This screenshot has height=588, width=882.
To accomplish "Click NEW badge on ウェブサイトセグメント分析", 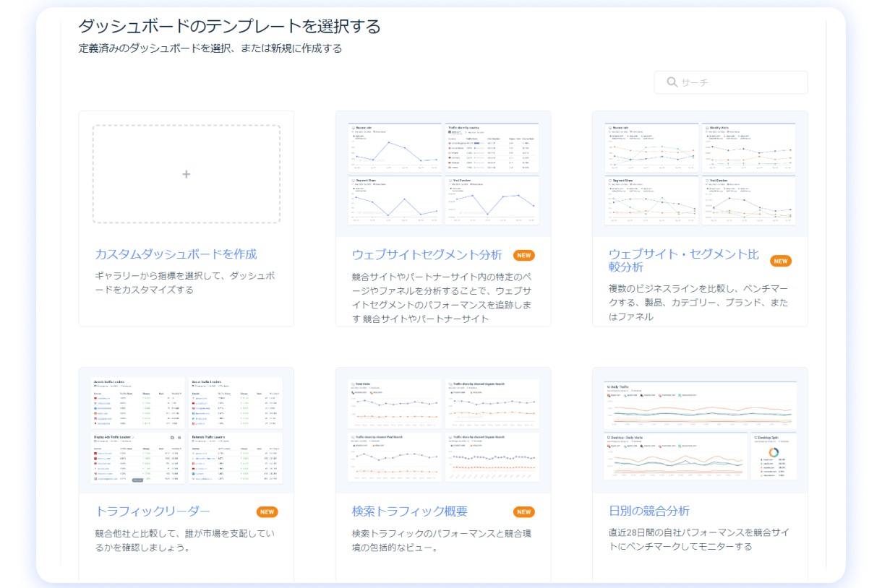I will click(x=523, y=255).
